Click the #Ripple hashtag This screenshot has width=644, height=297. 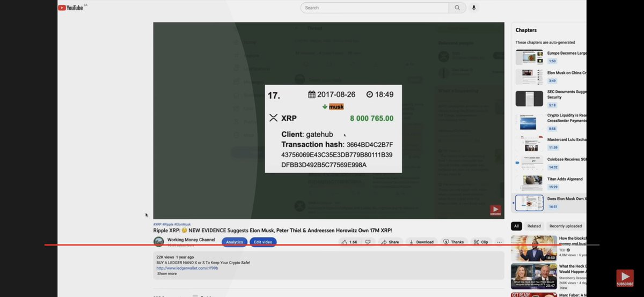[x=168, y=224]
